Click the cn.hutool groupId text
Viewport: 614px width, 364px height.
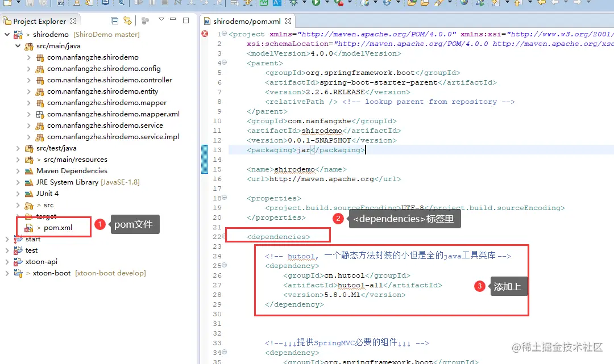tap(344, 275)
